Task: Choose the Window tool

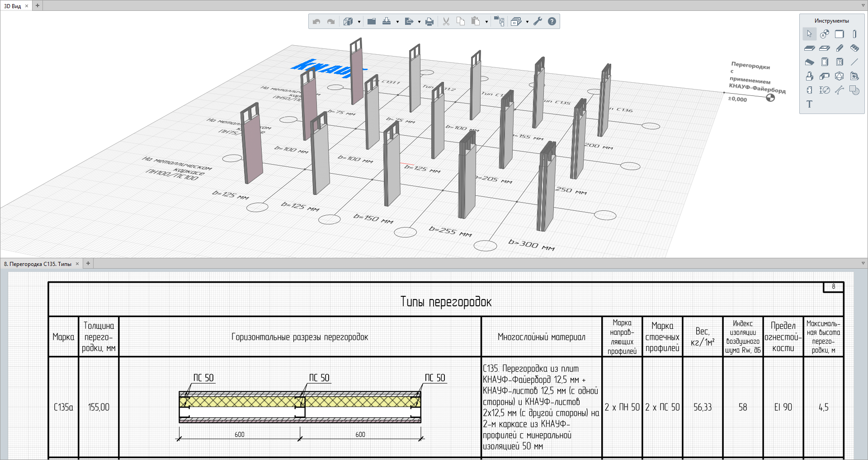Action: tap(840, 62)
